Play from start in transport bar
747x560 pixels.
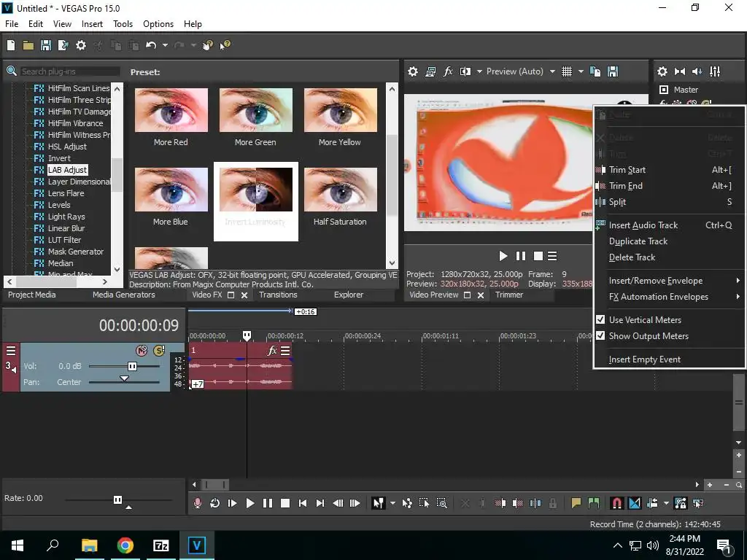coord(233,503)
